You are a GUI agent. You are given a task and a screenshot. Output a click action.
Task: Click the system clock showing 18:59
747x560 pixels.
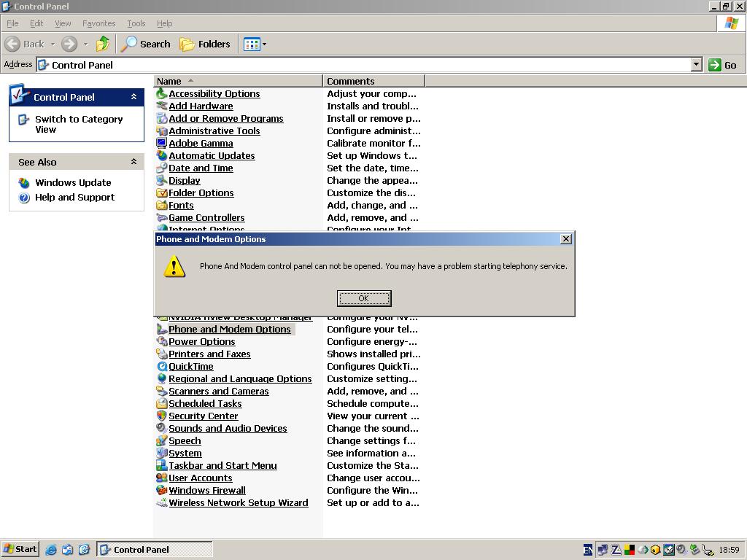(729, 550)
